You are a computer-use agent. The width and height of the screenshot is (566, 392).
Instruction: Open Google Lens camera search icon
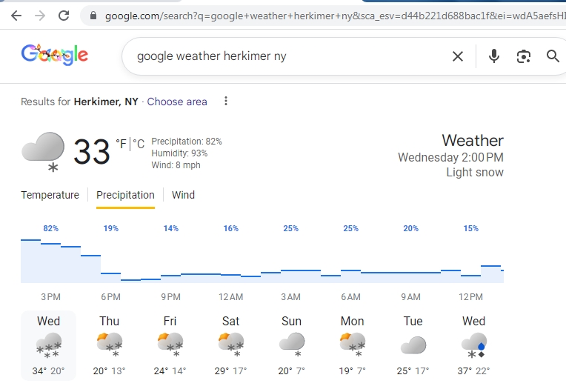(524, 56)
